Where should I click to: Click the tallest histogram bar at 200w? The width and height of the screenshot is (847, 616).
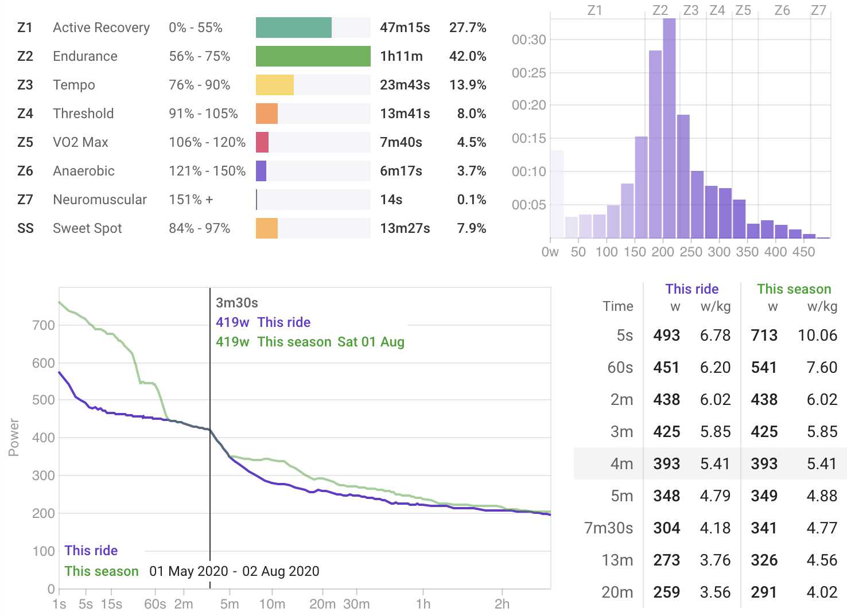(669, 128)
